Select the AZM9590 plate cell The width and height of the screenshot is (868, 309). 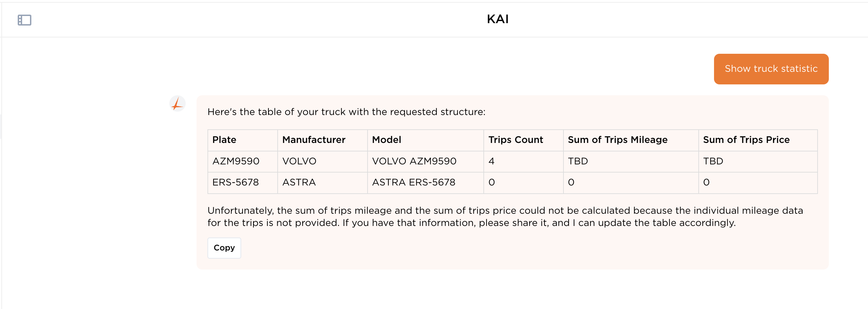click(236, 161)
